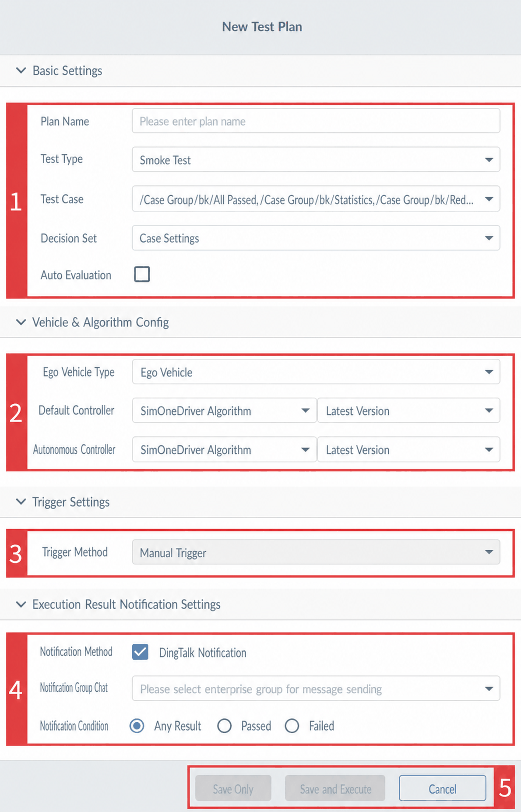This screenshot has width=521, height=812.
Task: Uncheck the DingTalk Notification checkbox
Action: (x=140, y=652)
